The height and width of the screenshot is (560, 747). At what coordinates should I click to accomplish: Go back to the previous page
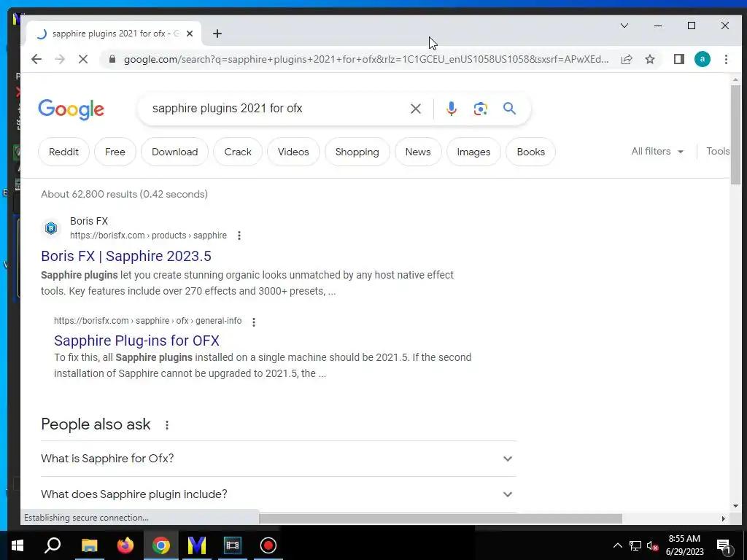point(36,59)
